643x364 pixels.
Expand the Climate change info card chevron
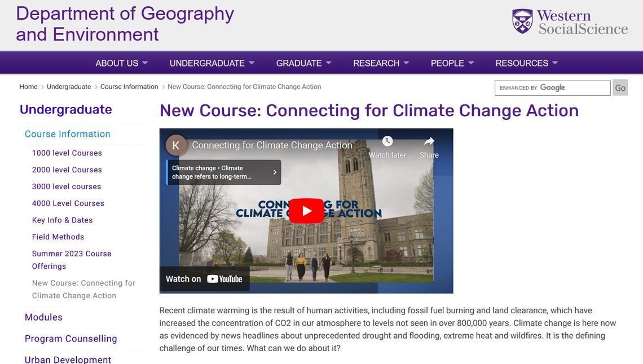(275, 172)
